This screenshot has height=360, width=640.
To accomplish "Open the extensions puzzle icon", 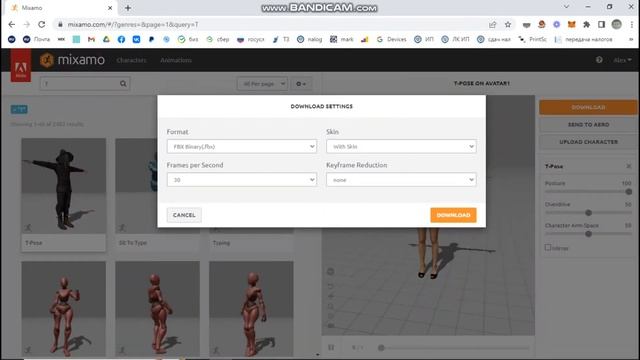I will coord(587,24).
